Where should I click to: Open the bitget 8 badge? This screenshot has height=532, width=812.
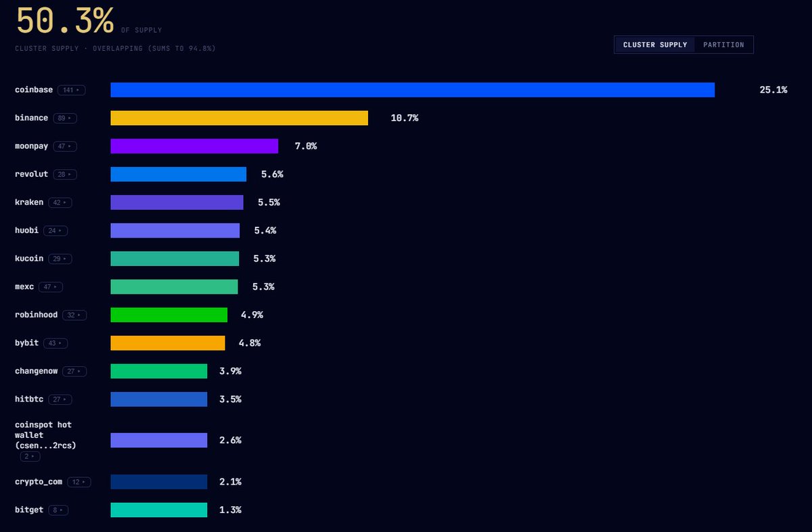click(58, 510)
